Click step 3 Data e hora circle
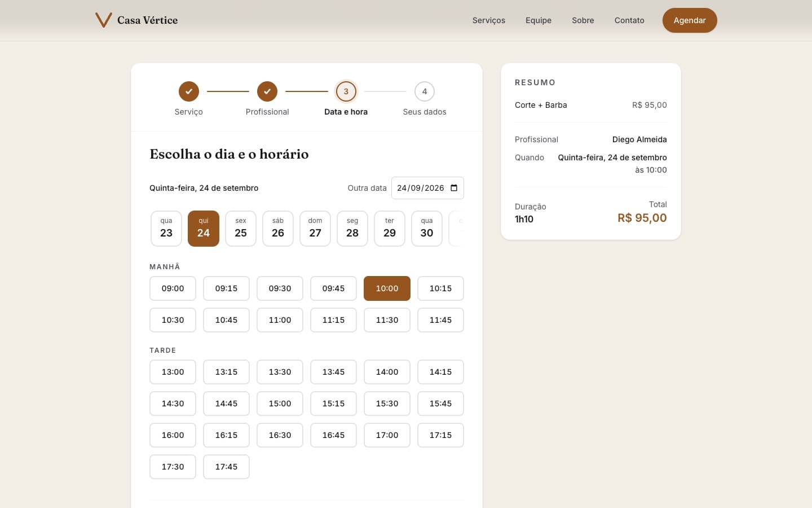The height and width of the screenshot is (508, 812). 346,91
